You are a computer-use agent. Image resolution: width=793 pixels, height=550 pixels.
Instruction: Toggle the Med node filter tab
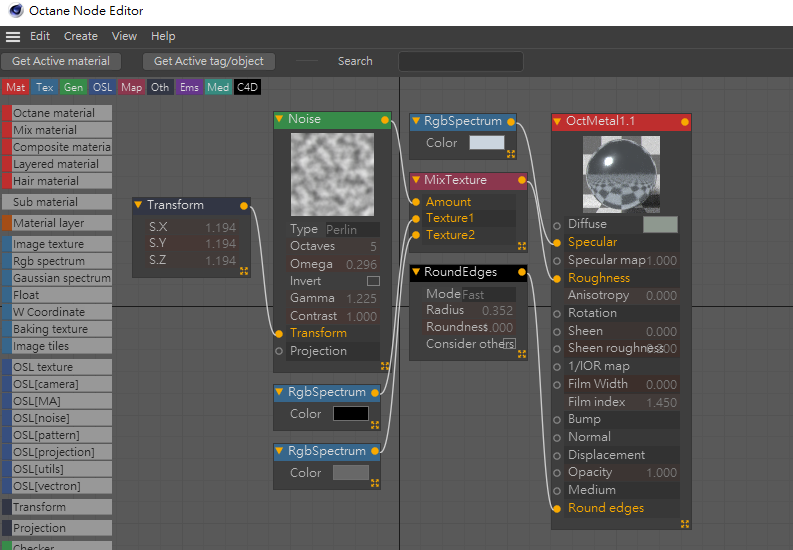click(218, 87)
